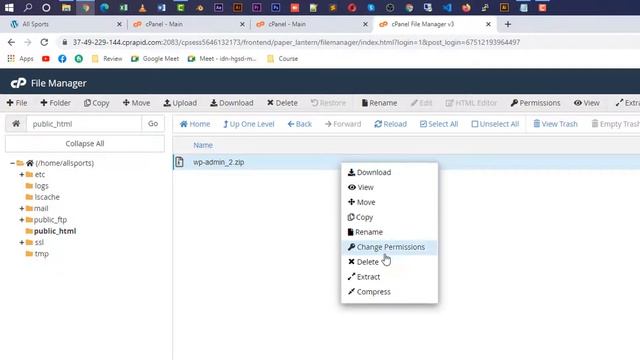Viewport: 640px width, 360px height.
Task: Click the cPanel logo in header
Action: point(18,83)
